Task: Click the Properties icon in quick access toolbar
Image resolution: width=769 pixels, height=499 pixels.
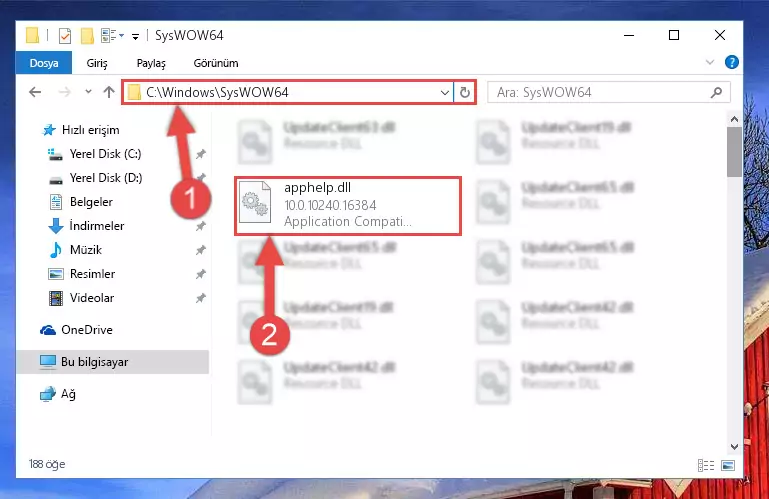Action: pos(65,36)
